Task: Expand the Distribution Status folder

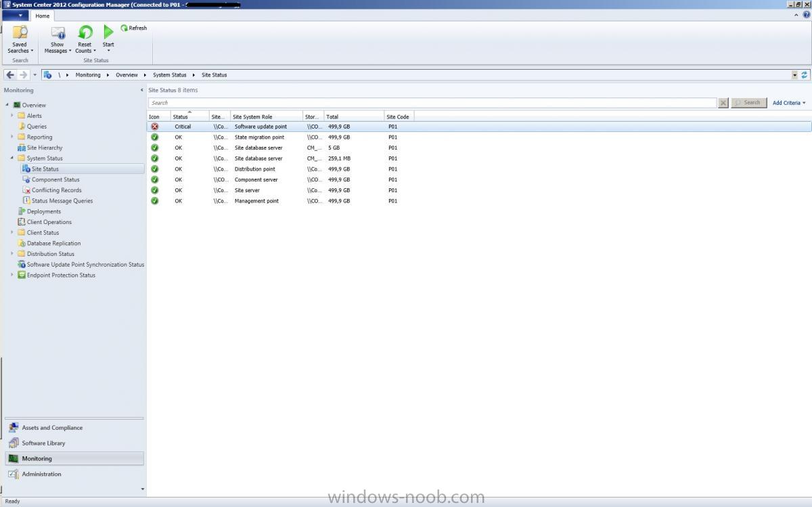Action: [x=12, y=254]
